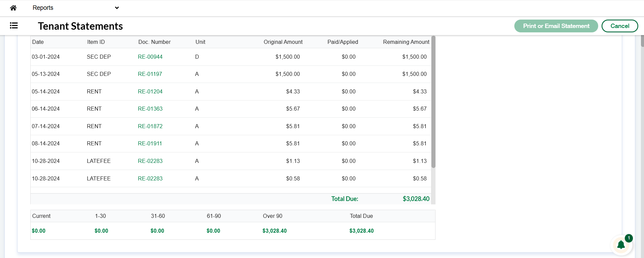The width and height of the screenshot is (644, 258).
Task: Select the 07-14-2024 date cell
Action: click(46, 126)
